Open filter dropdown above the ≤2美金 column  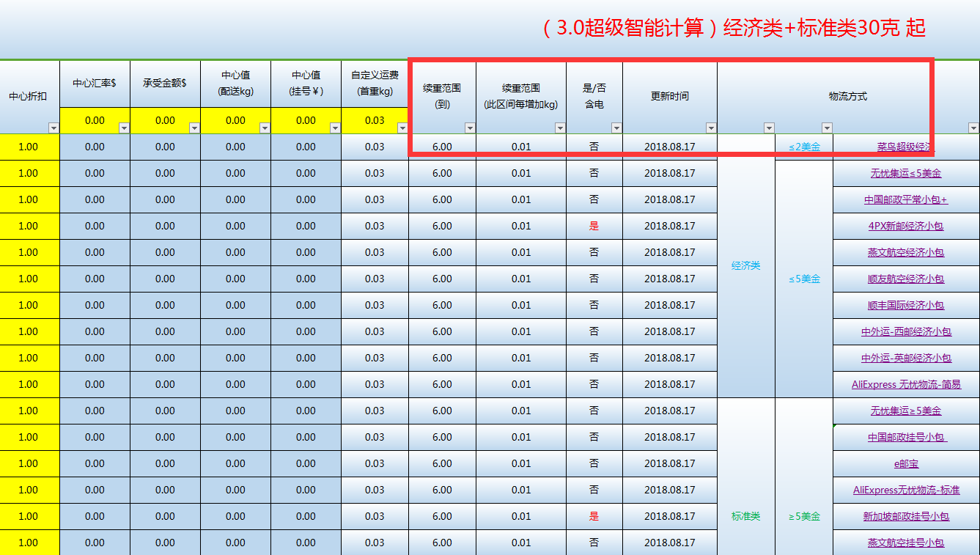(x=827, y=128)
